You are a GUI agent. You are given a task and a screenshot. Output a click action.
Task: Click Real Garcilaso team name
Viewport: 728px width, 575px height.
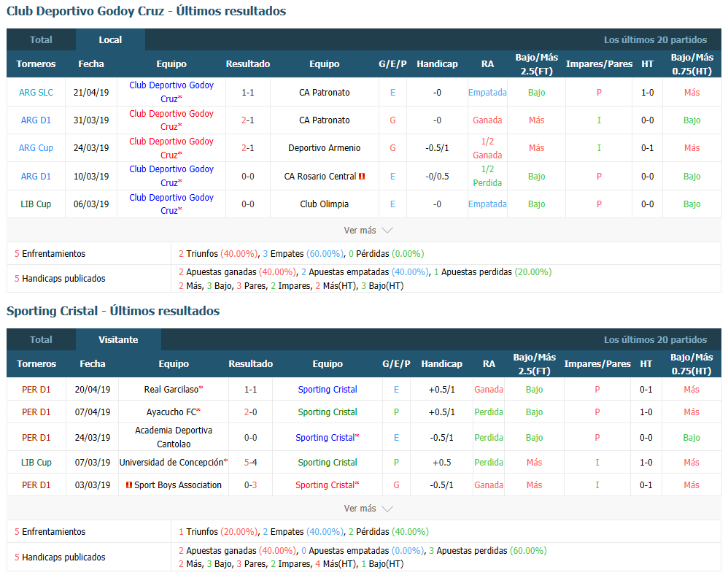(171, 390)
